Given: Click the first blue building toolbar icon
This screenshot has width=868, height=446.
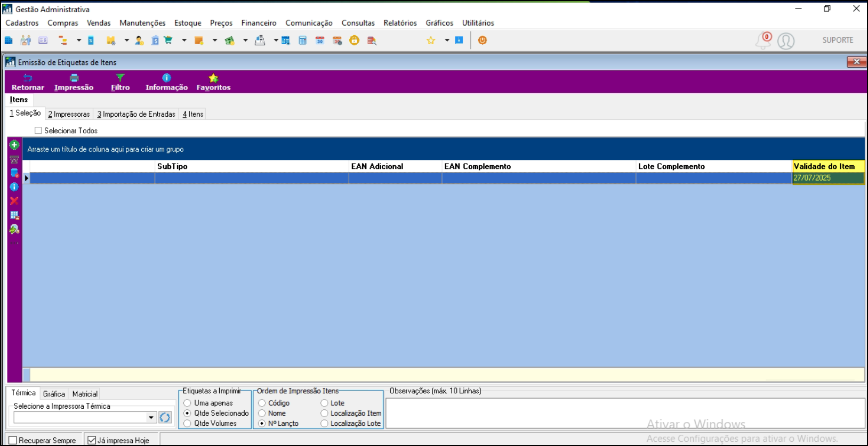Looking at the screenshot, I should [x=9, y=40].
